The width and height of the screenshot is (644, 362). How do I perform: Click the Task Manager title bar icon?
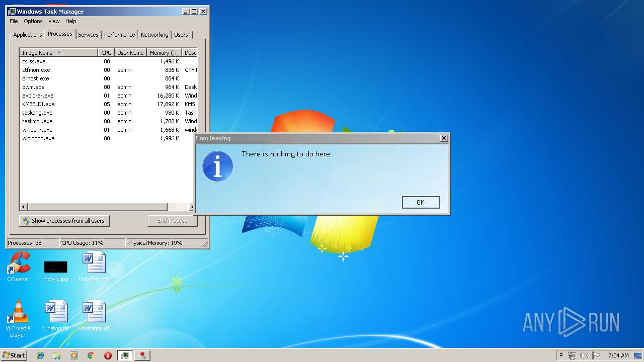tap(13, 11)
